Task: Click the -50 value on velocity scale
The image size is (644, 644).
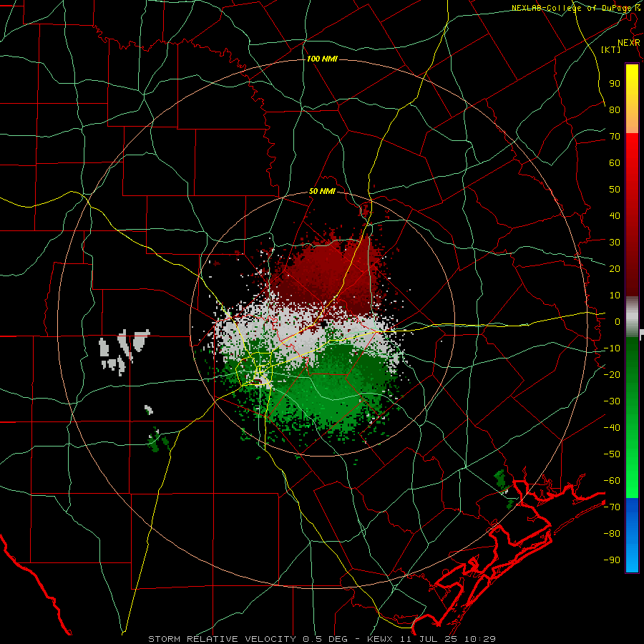Action: (x=612, y=454)
